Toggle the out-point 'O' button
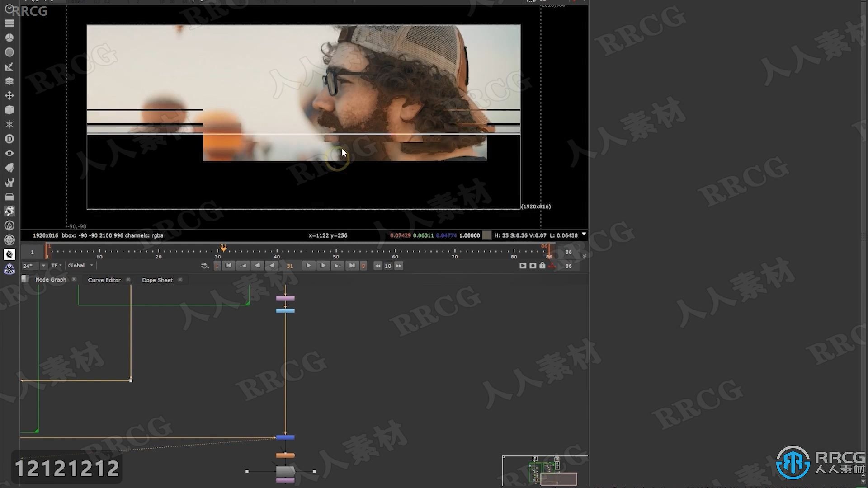Viewport: 868px width, 488px height. coord(363,266)
